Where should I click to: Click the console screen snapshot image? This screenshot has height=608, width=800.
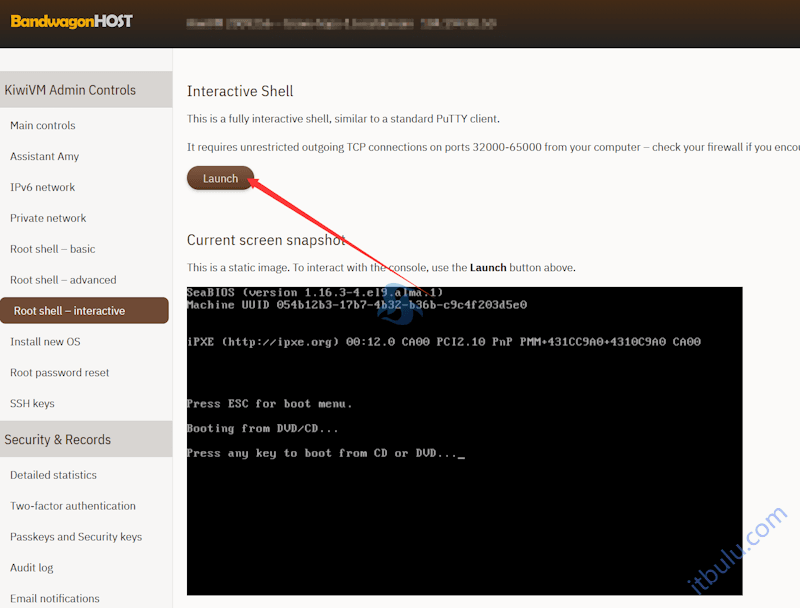[x=464, y=440]
